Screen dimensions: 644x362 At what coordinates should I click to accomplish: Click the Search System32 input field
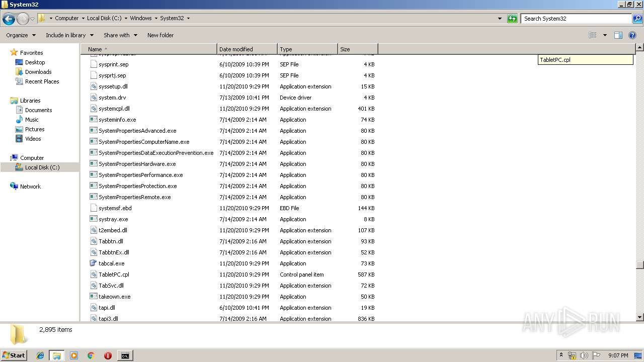(x=577, y=19)
